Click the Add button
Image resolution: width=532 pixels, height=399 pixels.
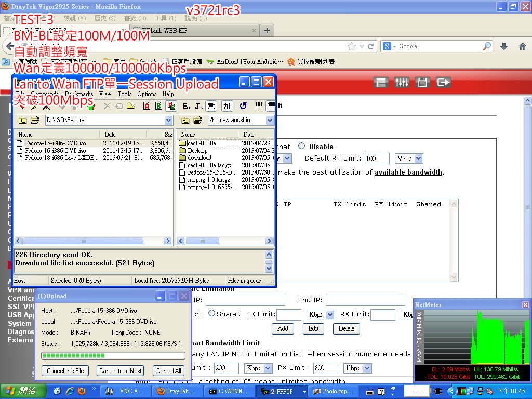click(x=283, y=328)
